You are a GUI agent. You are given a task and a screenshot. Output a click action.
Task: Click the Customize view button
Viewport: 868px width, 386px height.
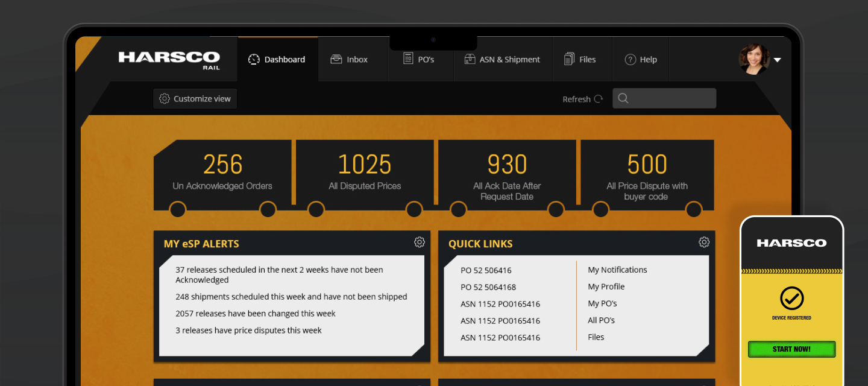pos(195,99)
